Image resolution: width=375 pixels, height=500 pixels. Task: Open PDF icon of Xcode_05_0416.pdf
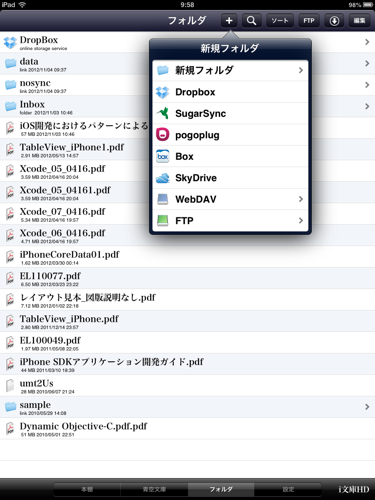click(10, 171)
